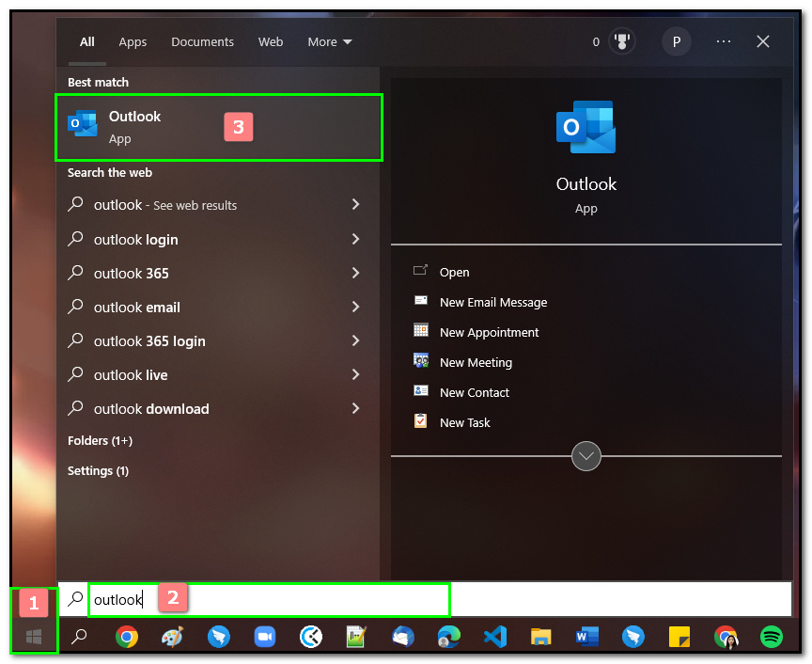Open the three-dot options menu
812x664 pixels.
coord(724,41)
